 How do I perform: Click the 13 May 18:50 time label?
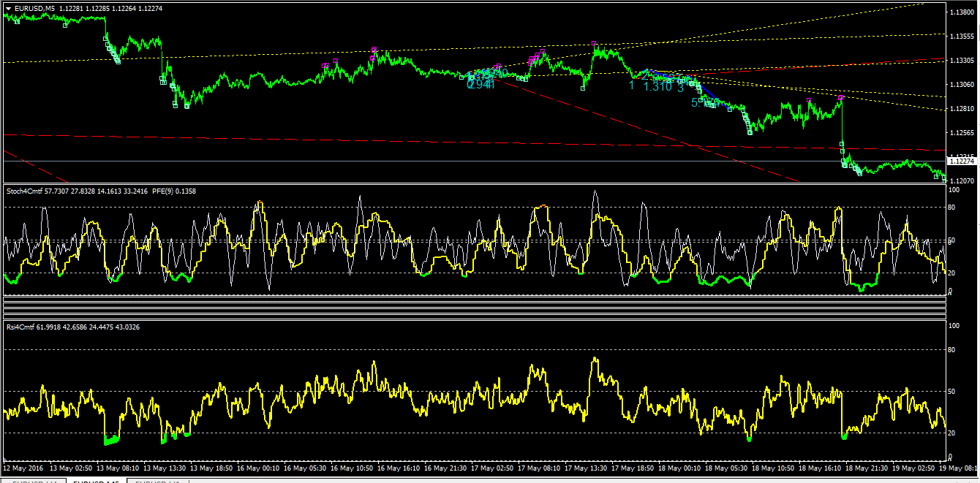click(x=211, y=467)
